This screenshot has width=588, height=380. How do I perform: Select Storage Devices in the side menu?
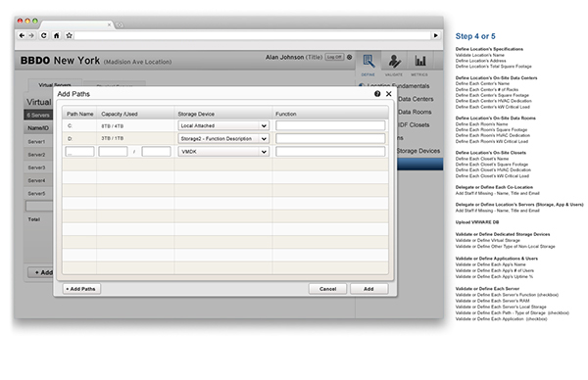418,151
